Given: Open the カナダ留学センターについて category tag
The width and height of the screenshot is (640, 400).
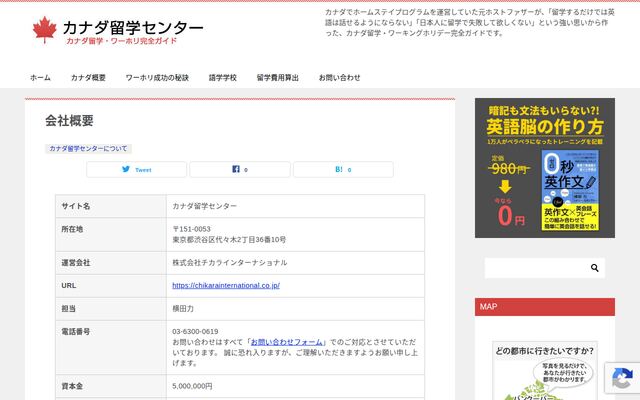Looking at the screenshot, I should click(x=88, y=149).
